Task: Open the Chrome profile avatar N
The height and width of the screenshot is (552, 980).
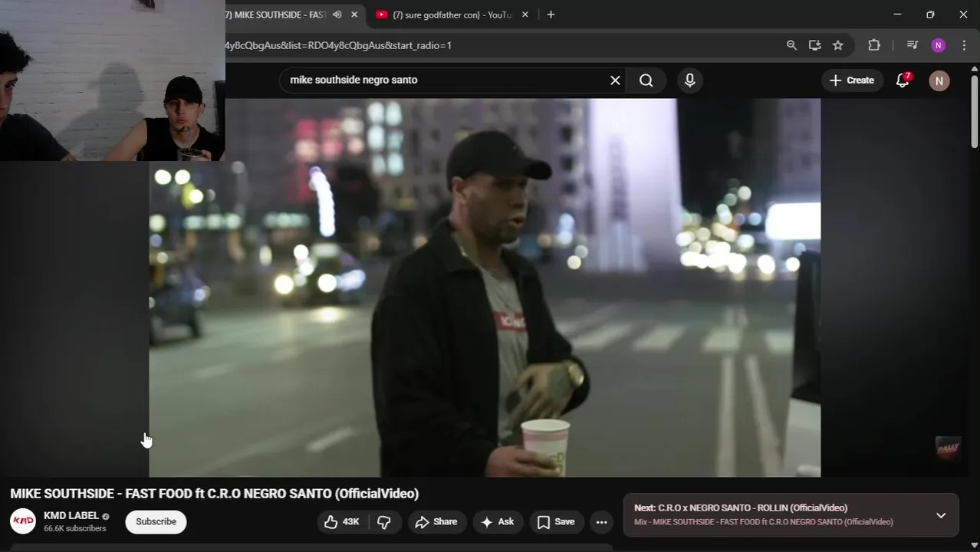Action: coord(939,45)
